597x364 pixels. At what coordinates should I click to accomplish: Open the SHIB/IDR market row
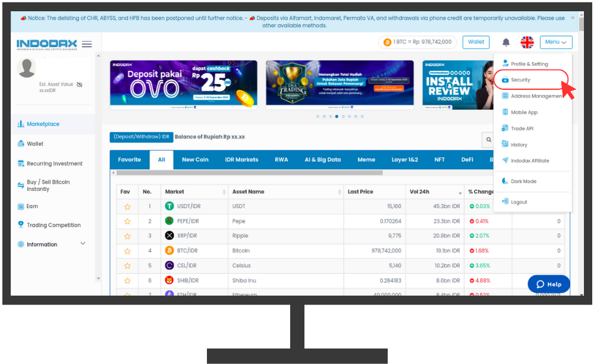(x=341, y=281)
